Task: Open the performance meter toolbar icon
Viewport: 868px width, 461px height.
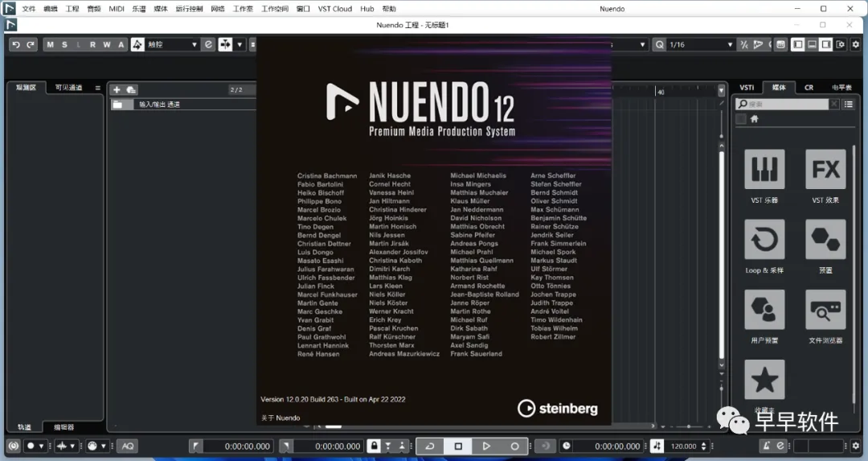Action: tap(780, 44)
